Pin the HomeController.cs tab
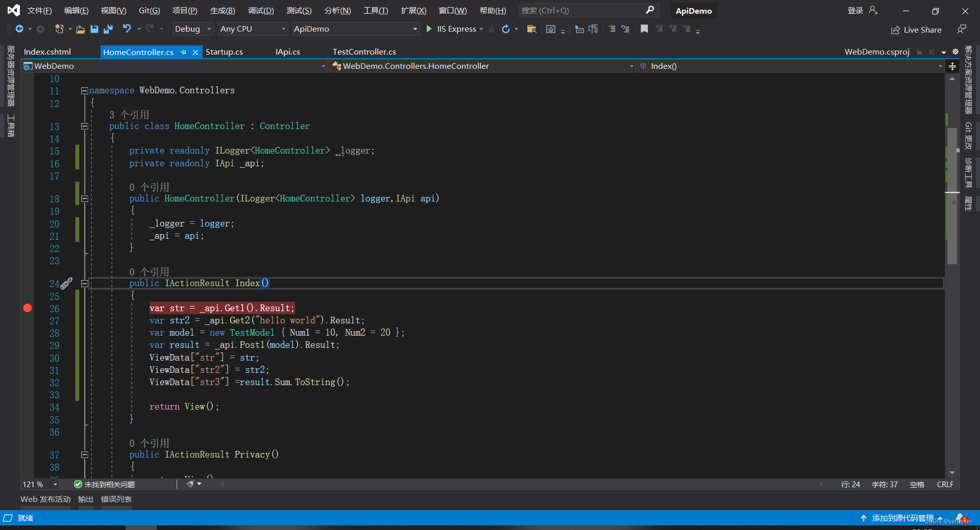980x530 pixels. coord(184,52)
